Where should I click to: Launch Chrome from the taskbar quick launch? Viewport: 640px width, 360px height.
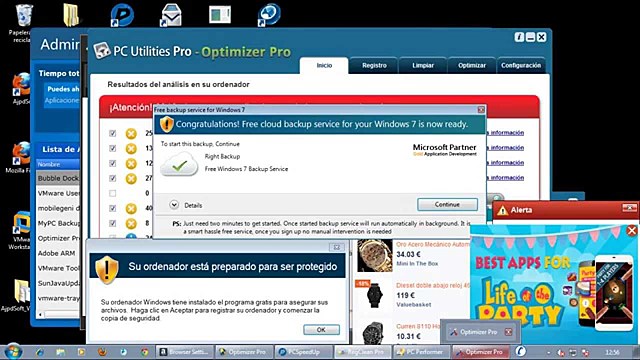[144, 351]
